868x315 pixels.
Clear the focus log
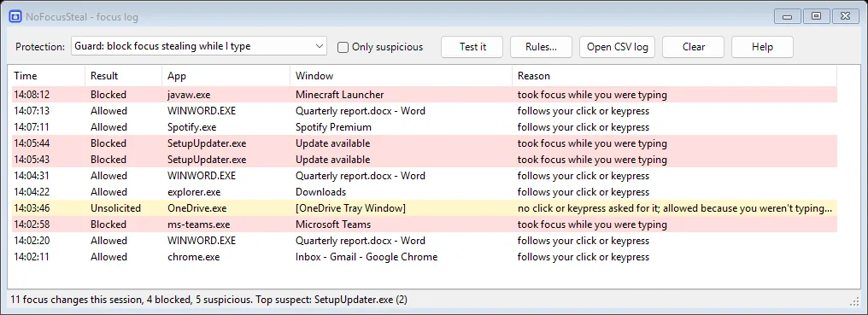point(693,47)
